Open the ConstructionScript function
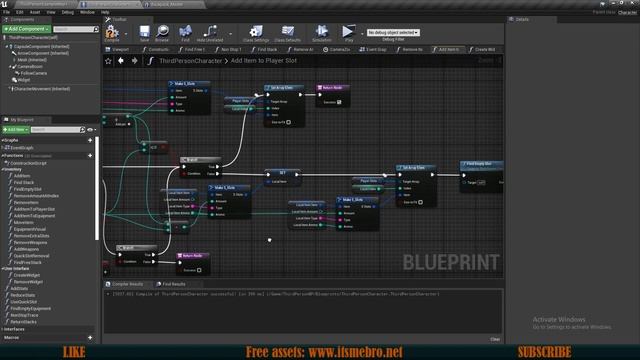The width and height of the screenshot is (640, 360). 29,163
